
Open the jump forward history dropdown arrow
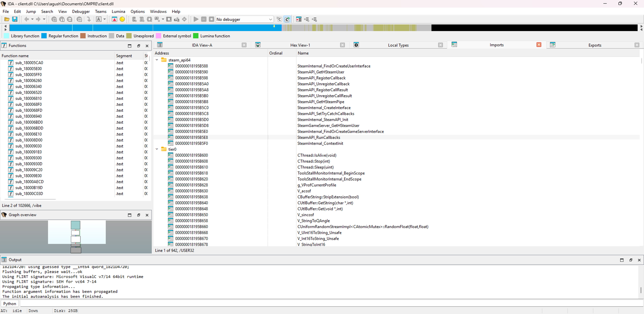[x=44, y=19]
